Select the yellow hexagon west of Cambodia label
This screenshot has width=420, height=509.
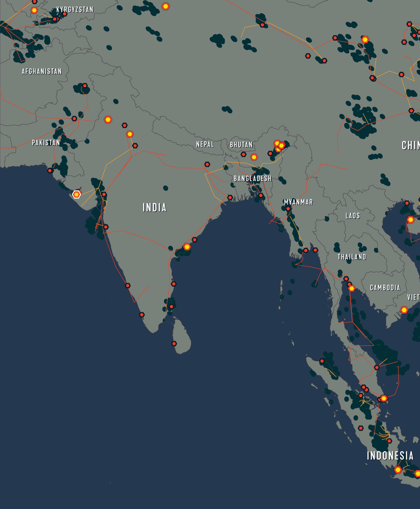point(352,288)
